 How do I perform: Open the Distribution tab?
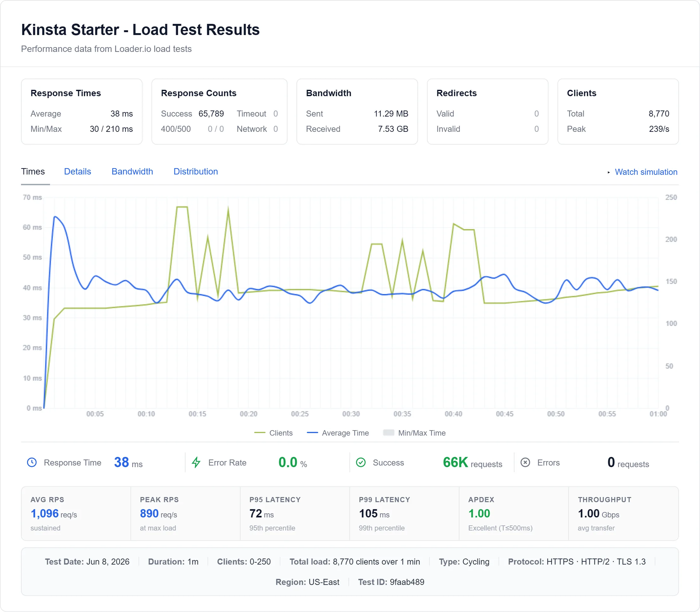click(x=196, y=171)
